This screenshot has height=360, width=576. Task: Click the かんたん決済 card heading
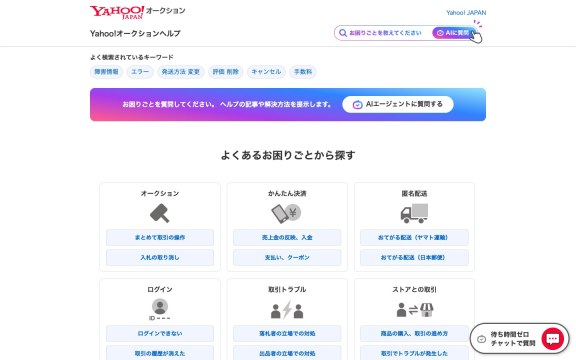tap(287, 194)
